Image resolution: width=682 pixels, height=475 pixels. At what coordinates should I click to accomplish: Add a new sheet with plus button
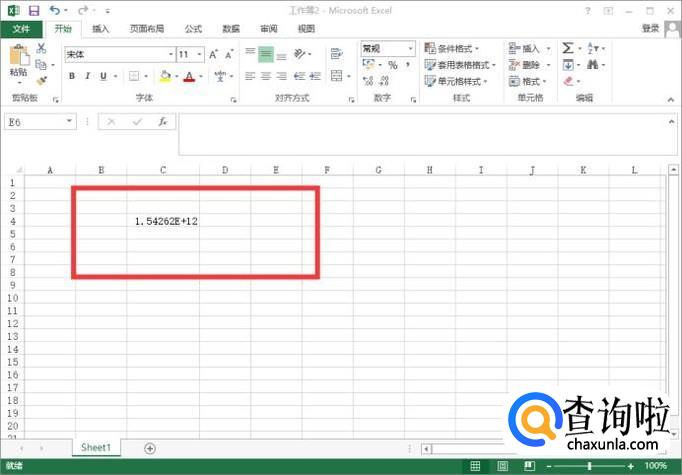tap(150, 449)
